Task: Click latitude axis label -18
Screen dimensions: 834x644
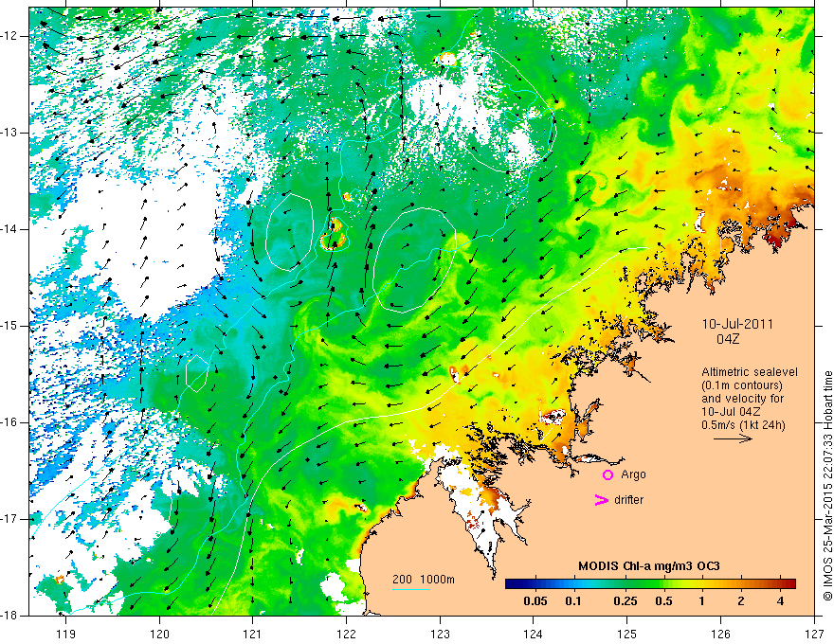Action: click(x=9, y=616)
